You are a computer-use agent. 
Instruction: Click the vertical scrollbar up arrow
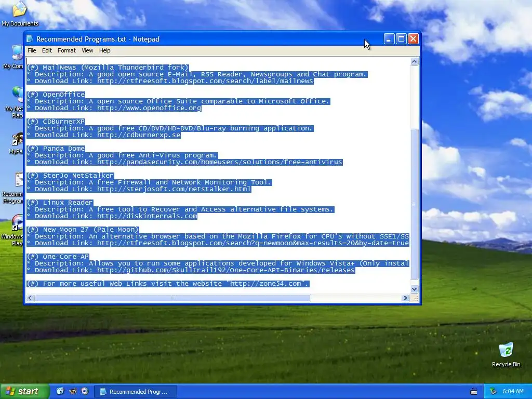(x=414, y=61)
